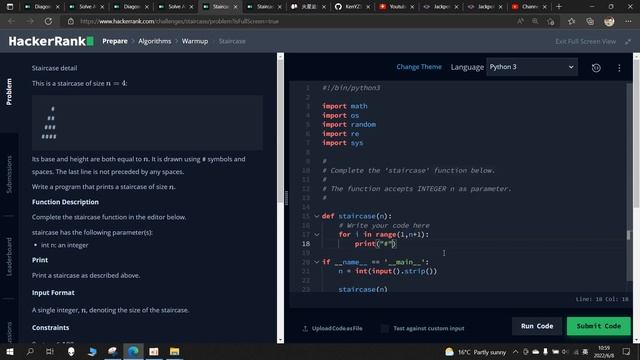Click the Run Code button
The image size is (640, 360).
pyautogui.click(x=537, y=326)
